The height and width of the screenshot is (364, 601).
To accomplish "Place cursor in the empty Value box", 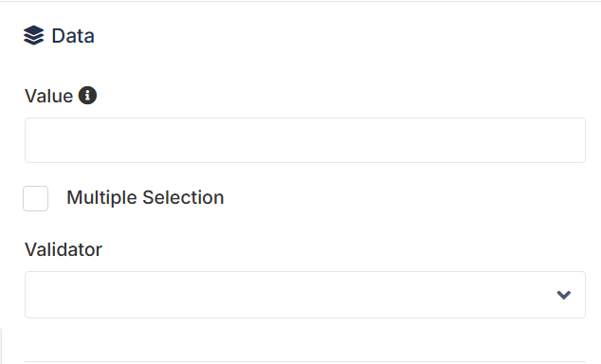I will pyautogui.click(x=305, y=140).
